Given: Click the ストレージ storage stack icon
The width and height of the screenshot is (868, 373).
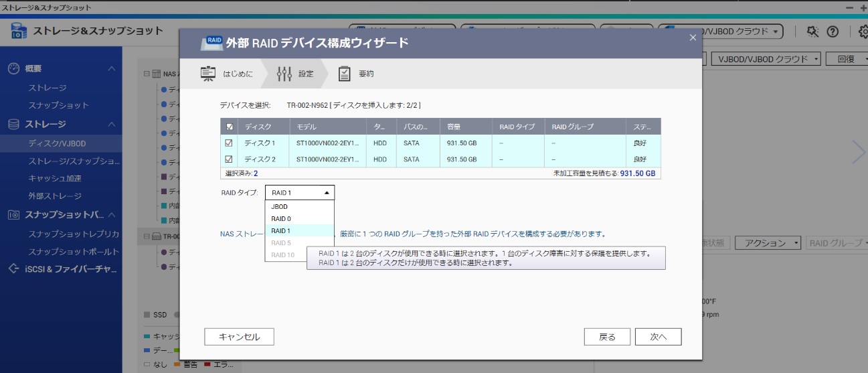Looking at the screenshot, I should point(14,125).
